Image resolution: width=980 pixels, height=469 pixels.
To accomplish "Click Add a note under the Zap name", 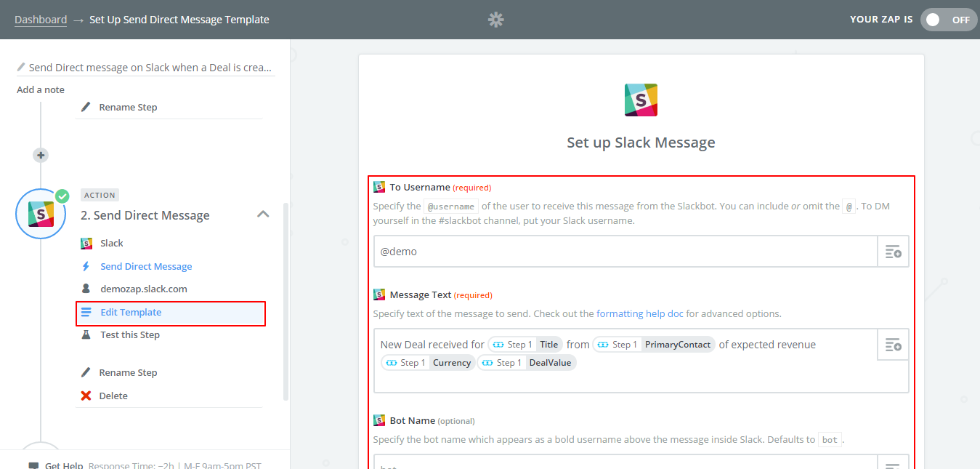I will (x=41, y=90).
